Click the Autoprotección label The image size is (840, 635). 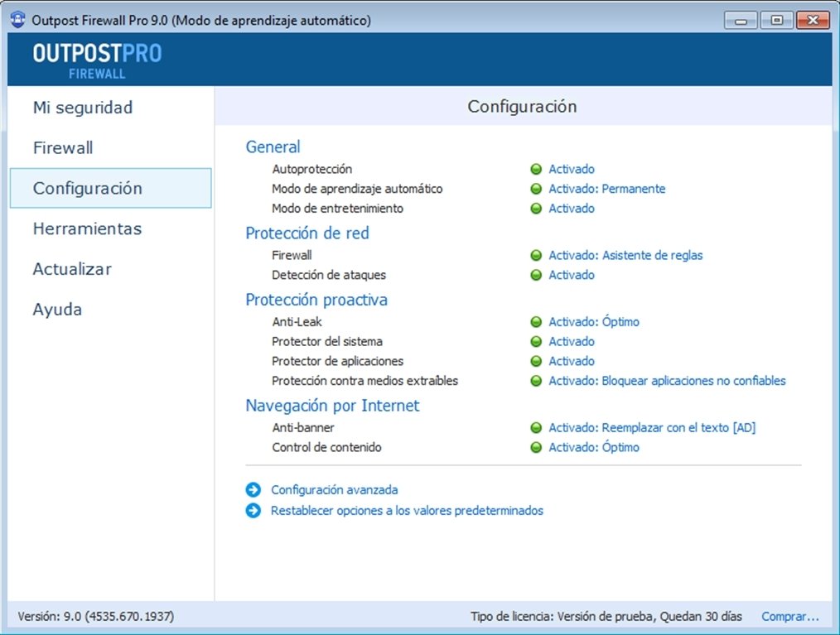click(311, 169)
